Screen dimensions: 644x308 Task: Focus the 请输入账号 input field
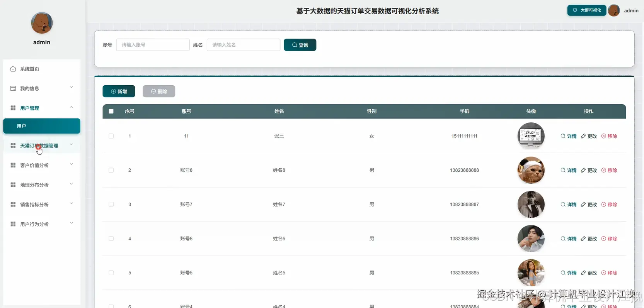[x=153, y=45]
